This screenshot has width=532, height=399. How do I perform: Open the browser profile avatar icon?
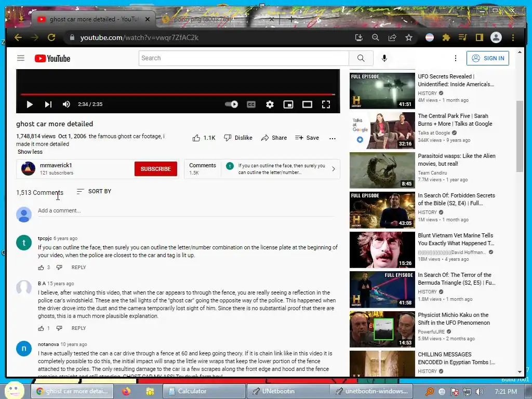pyautogui.click(x=496, y=37)
